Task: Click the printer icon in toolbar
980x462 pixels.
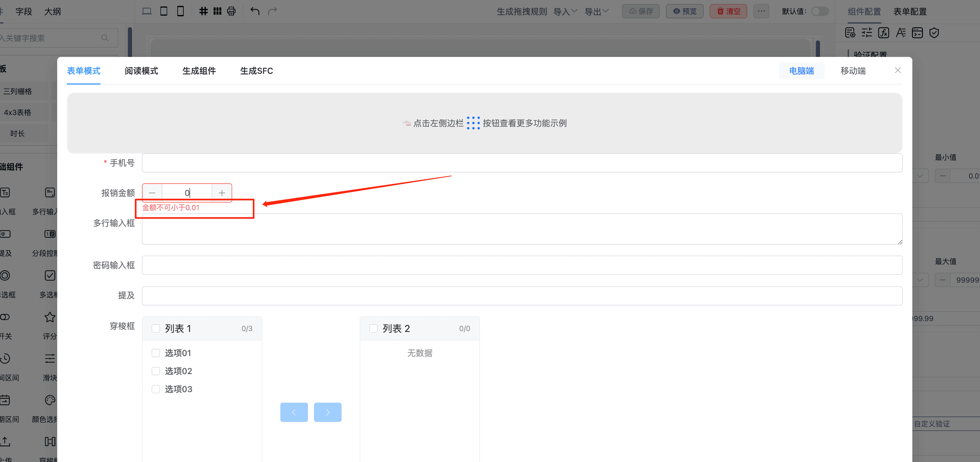Action: tap(231, 11)
